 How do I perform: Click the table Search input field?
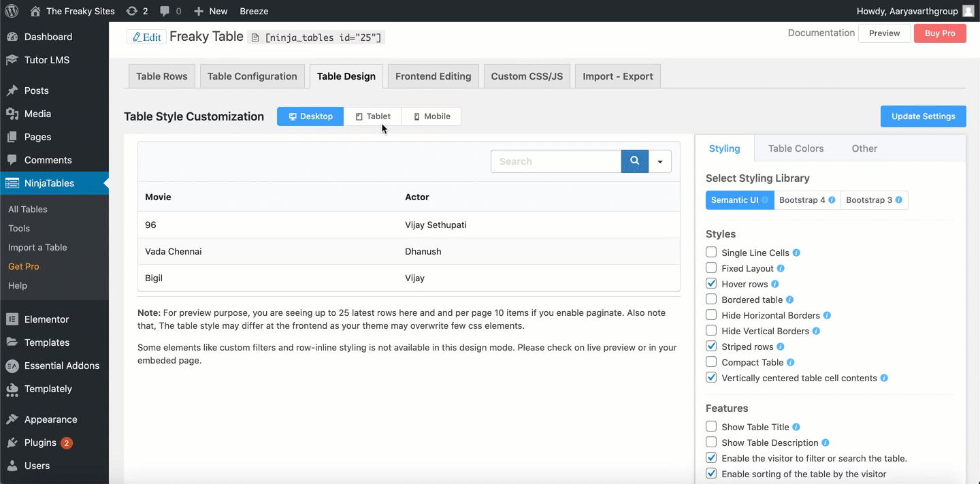556,161
